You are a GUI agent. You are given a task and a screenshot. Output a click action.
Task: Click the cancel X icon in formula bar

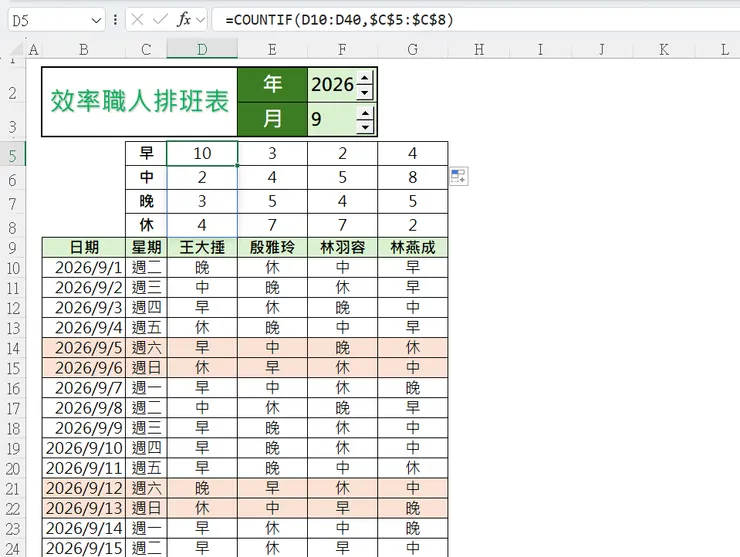click(137, 20)
